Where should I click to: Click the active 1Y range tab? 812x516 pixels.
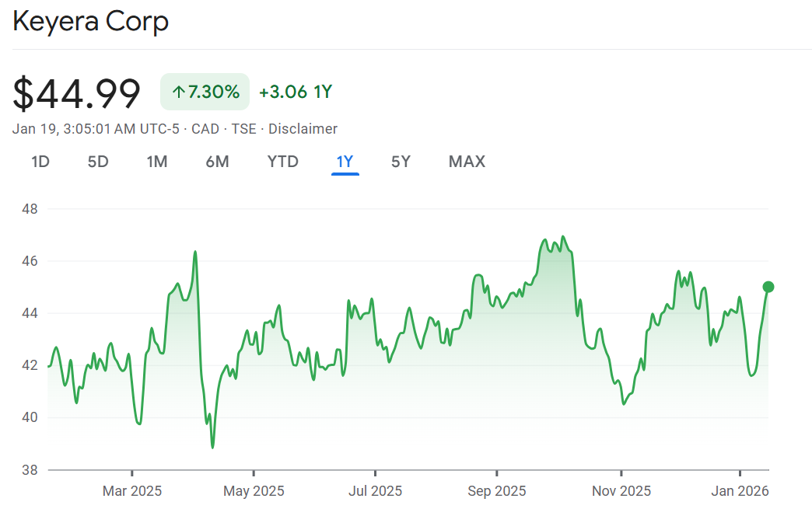click(345, 162)
